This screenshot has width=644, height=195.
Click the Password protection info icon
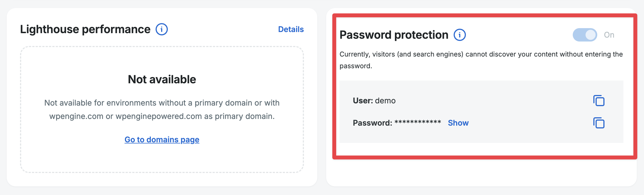coord(459,35)
